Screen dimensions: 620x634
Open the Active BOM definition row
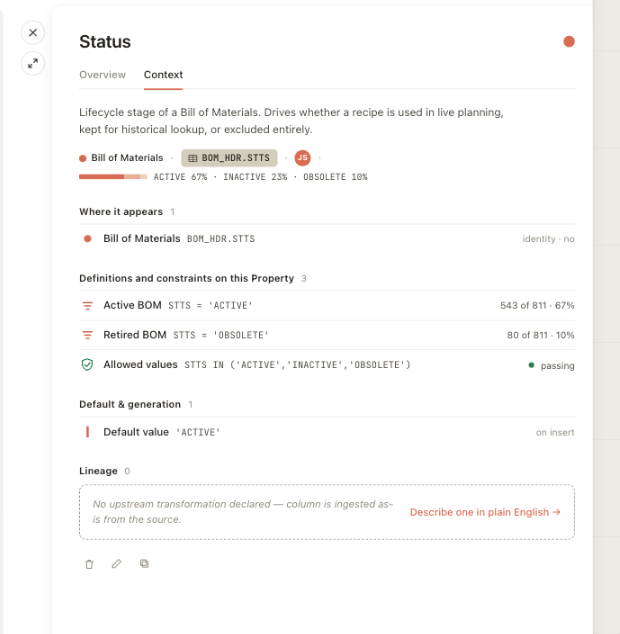[327, 306]
